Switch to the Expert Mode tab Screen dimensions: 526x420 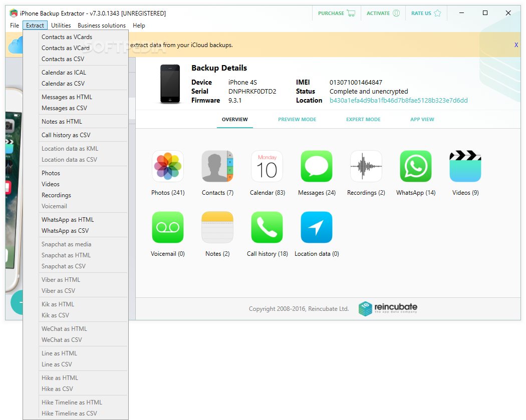click(x=363, y=119)
